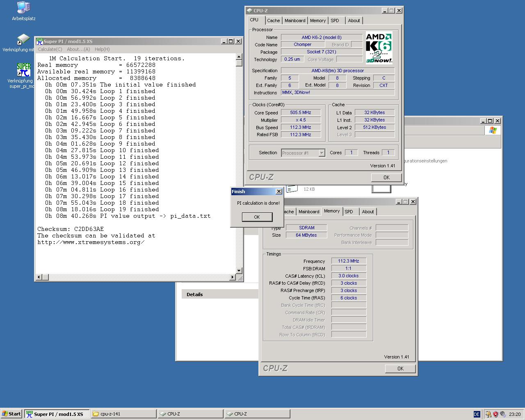Open About menu in Super PI

(x=78, y=49)
